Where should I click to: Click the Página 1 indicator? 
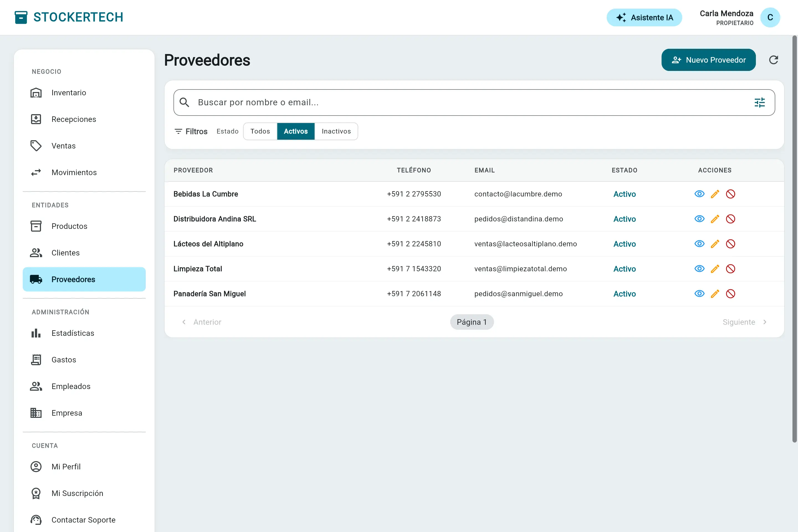click(472, 322)
